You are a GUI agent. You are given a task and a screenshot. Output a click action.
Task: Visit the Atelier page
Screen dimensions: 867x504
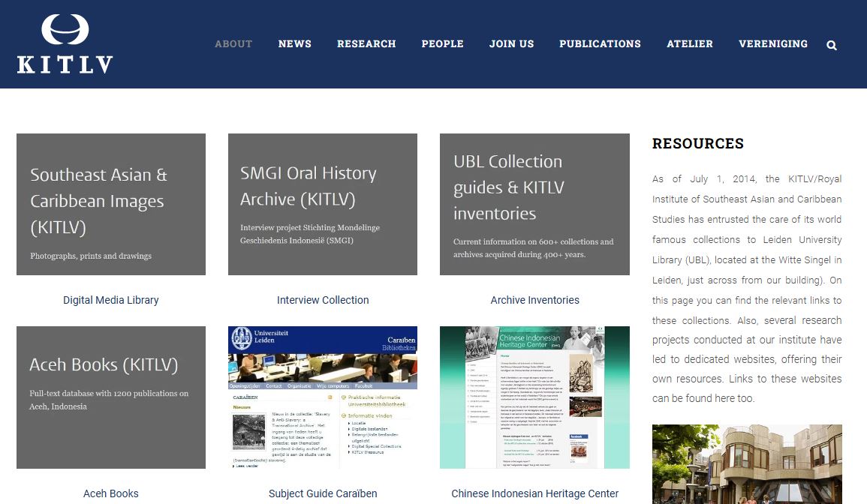[690, 44]
